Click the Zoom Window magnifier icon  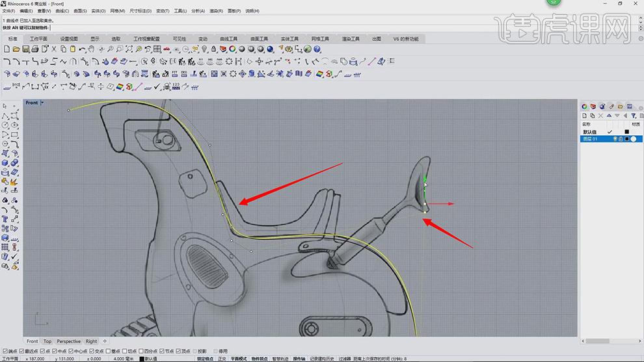tap(120, 49)
